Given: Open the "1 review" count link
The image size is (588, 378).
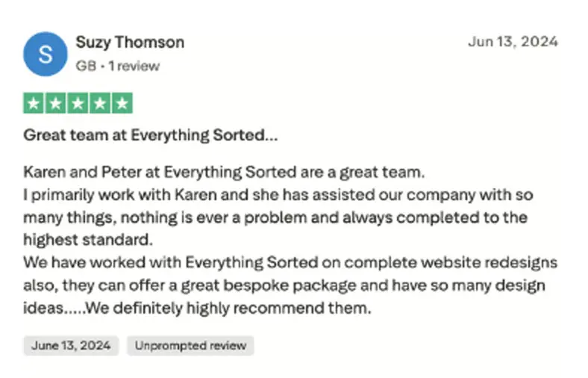Looking at the screenshot, I should [x=134, y=66].
